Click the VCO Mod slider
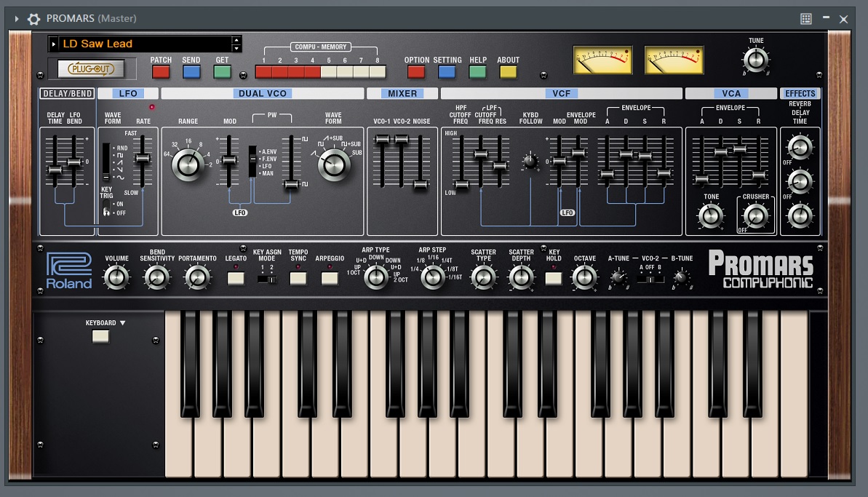Image resolution: width=868 pixels, height=497 pixels. pyautogui.click(x=229, y=161)
